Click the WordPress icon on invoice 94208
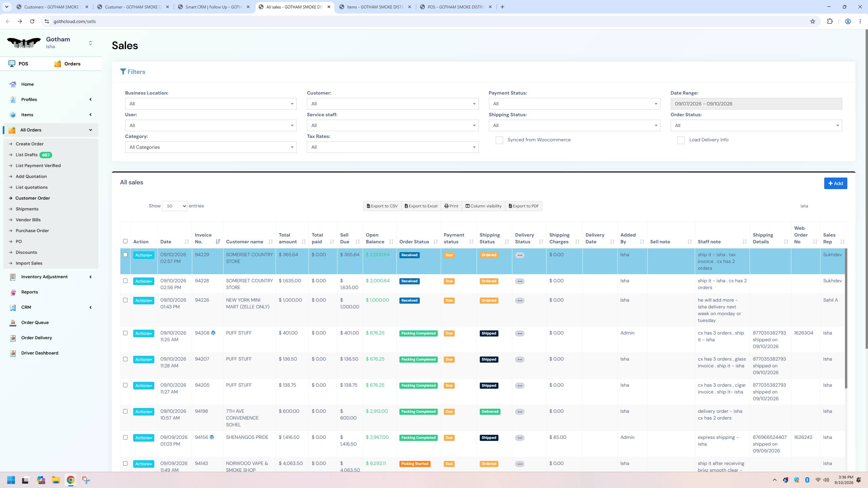The image size is (868, 488). pyautogui.click(x=213, y=333)
